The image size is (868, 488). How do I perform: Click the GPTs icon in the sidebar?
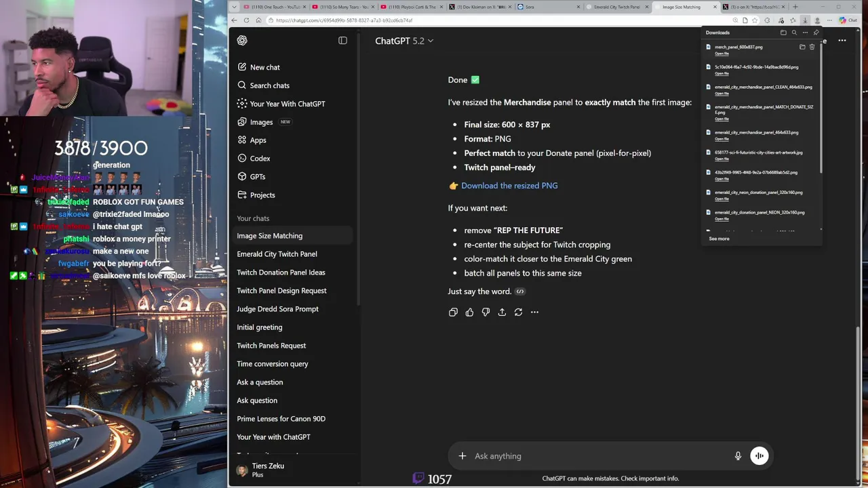pyautogui.click(x=242, y=177)
